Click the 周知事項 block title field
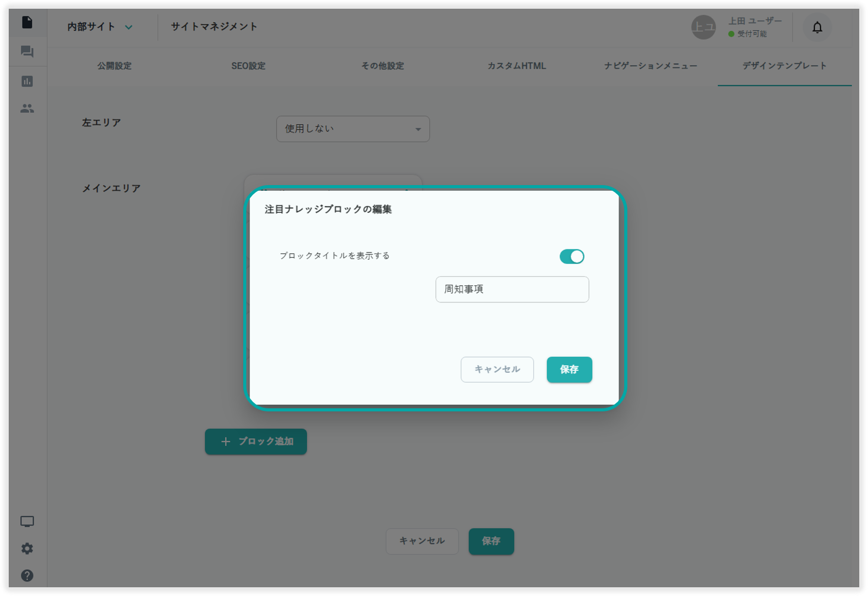This screenshot has height=596, width=868. click(512, 290)
